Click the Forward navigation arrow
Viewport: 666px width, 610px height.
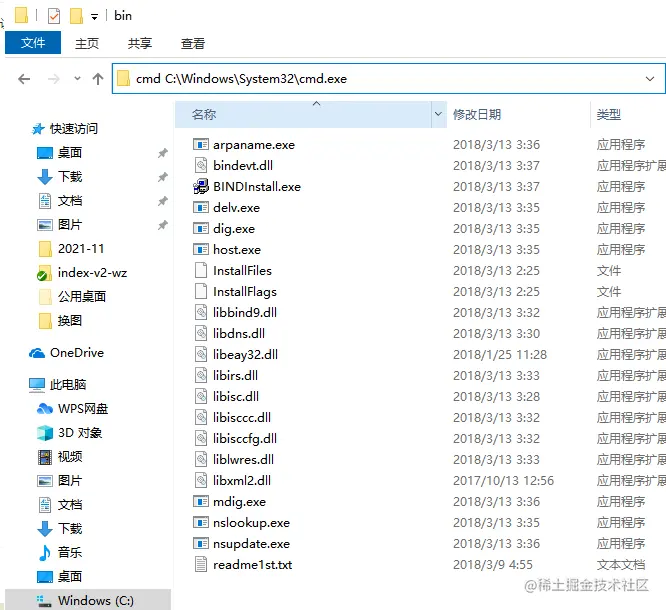[54, 79]
